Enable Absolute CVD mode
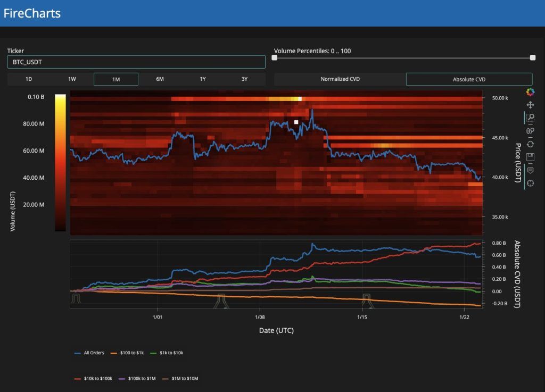This screenshot has height=392, width=545. click(469, 79)
